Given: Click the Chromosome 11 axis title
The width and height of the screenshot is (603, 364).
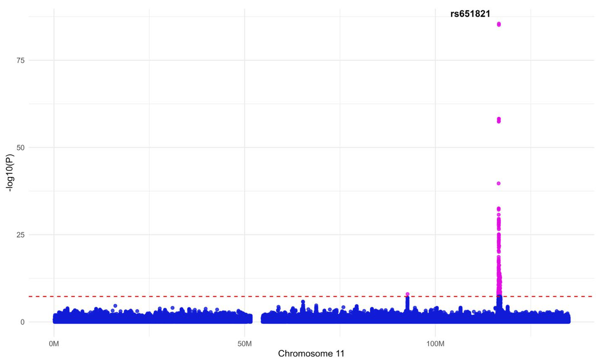Looking at the screenshot, I should [x=311, y=354].
